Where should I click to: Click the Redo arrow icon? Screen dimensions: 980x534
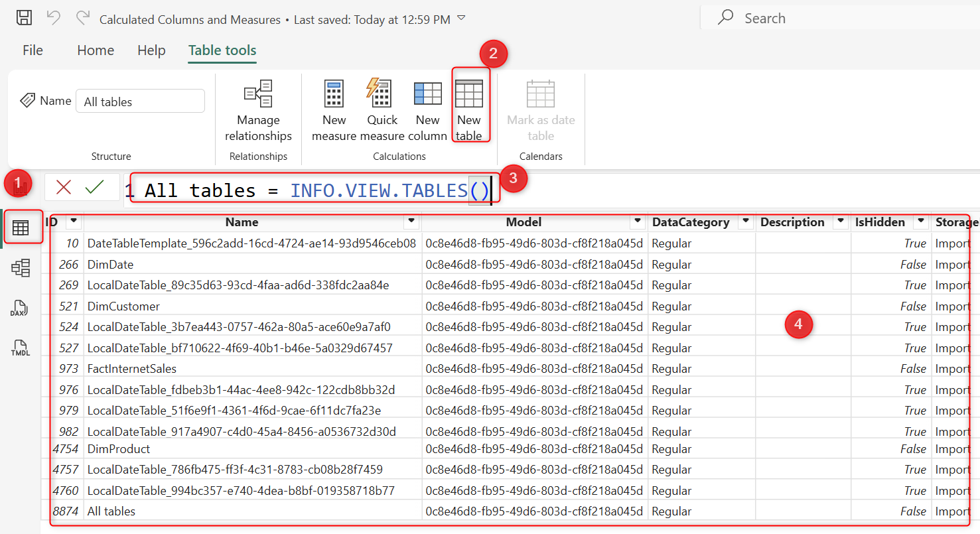[x=82, y=18]
